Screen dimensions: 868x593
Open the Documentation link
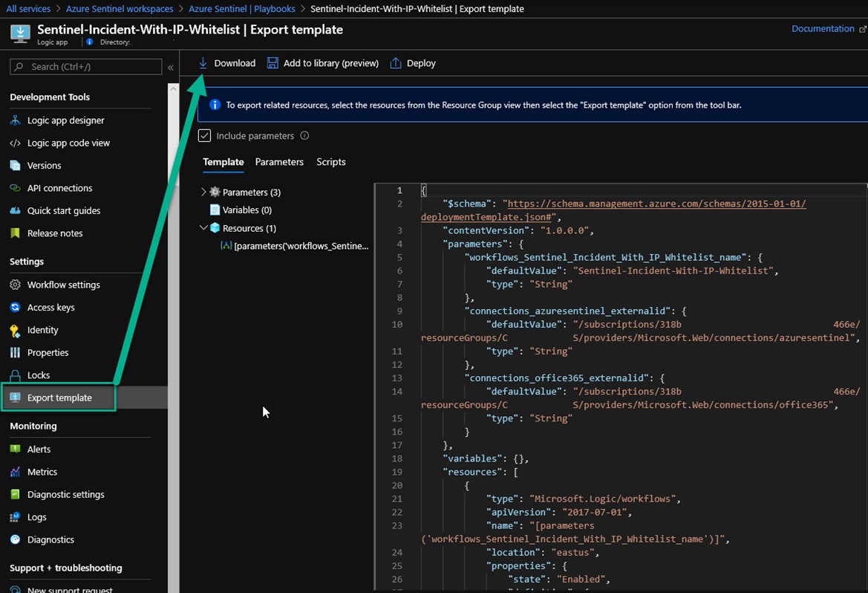tap(823, 29)
